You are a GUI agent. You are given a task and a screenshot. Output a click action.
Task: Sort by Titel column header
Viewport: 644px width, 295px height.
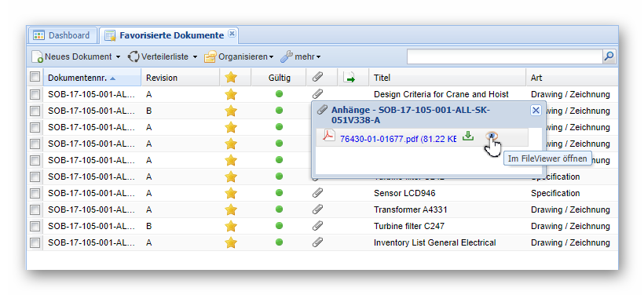[x=448, y=78]
